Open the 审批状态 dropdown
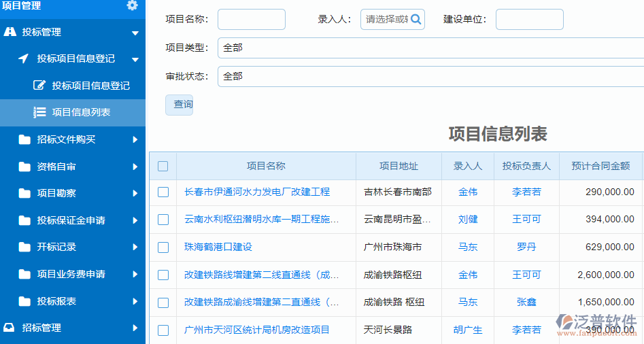644x344 pixels. point(430,76)
